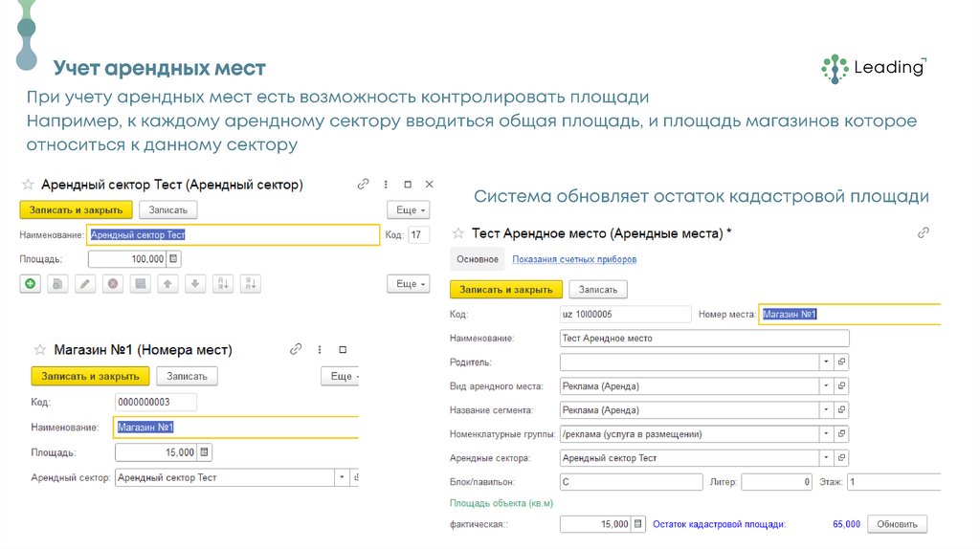
Task: Open the Родитель item with its open-form icon
Action: 841,362
